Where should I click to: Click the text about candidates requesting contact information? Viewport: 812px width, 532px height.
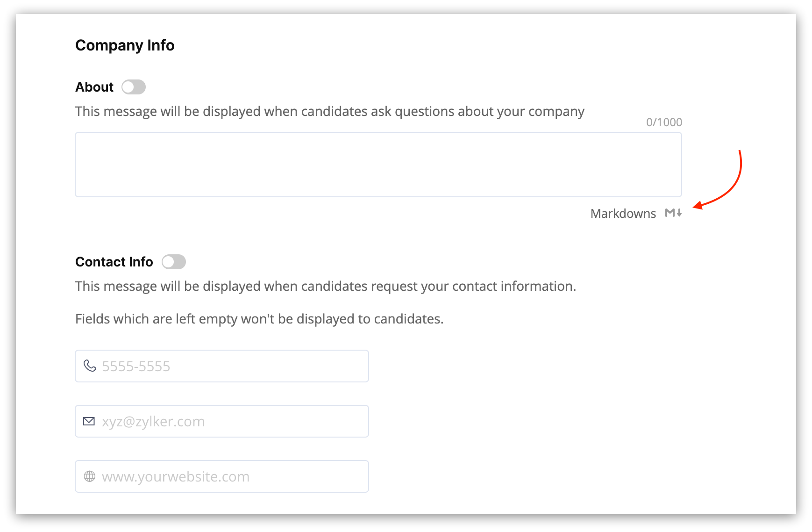point(325,286)
